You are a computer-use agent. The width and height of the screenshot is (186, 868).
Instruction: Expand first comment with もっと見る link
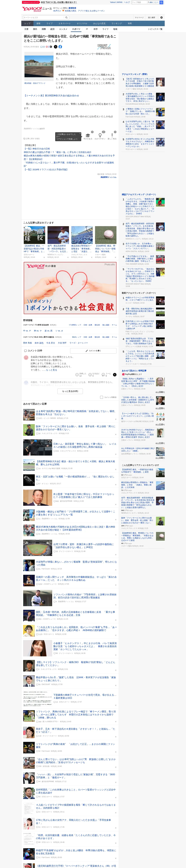52,370
